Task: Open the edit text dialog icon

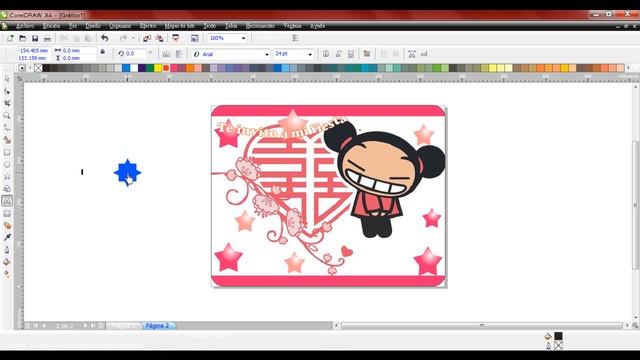Action: 424,54
